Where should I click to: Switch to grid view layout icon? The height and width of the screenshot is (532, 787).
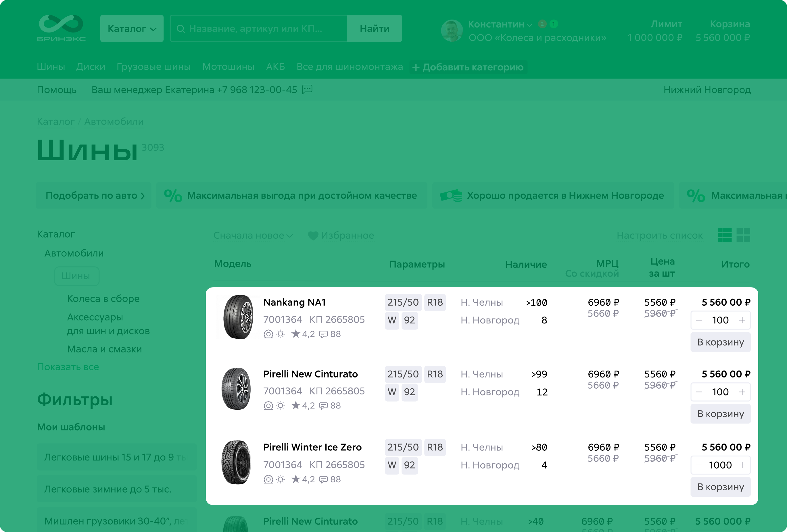[x=743, y=235]
